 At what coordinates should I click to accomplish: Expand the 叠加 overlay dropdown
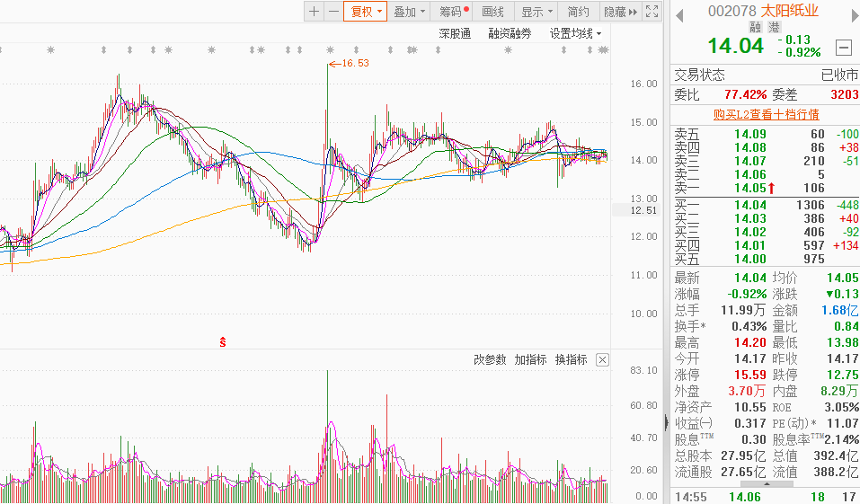tap(409, 12)
